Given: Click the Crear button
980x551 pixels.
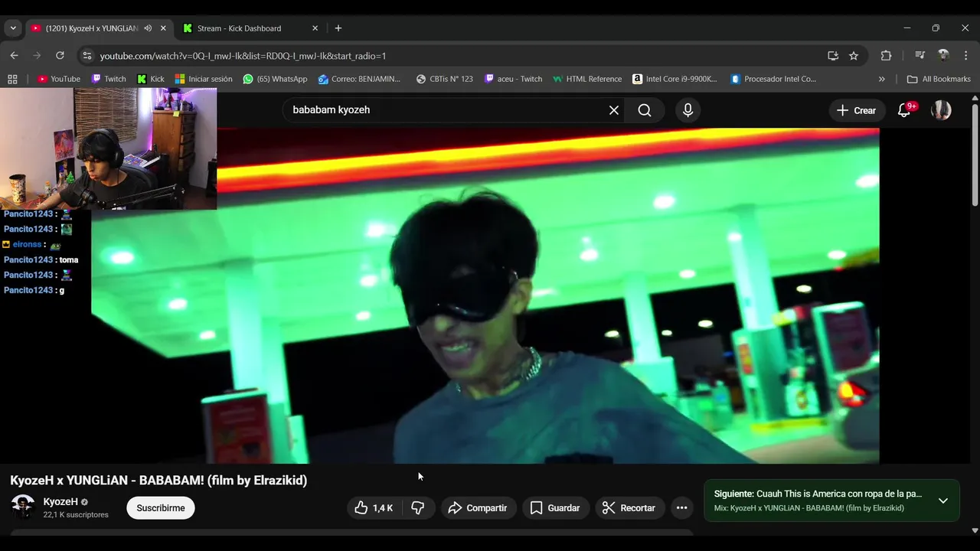Looking at the screenshot, I should click(857, 110).
